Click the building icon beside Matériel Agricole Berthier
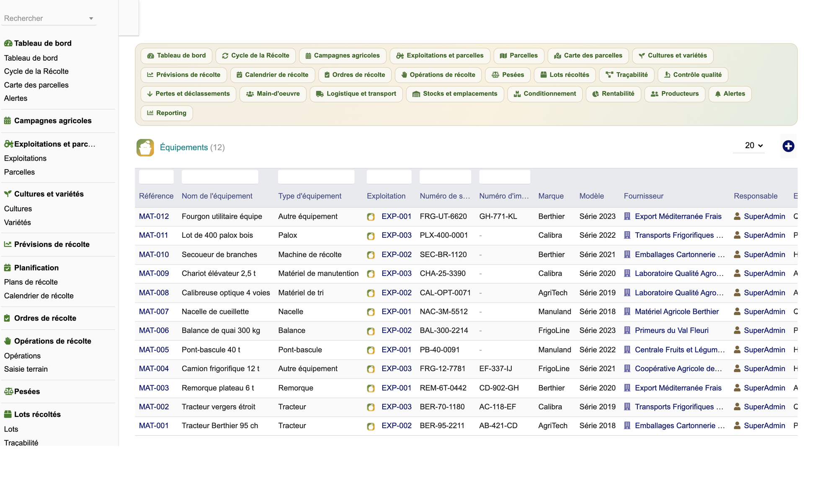This screenshot has height=504, width=815. (627, 311)
